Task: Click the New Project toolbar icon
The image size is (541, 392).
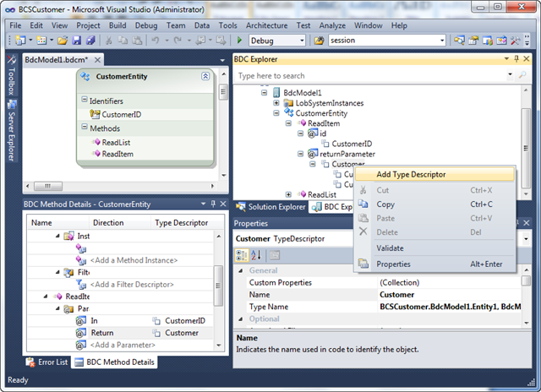Action: (20, 41)
